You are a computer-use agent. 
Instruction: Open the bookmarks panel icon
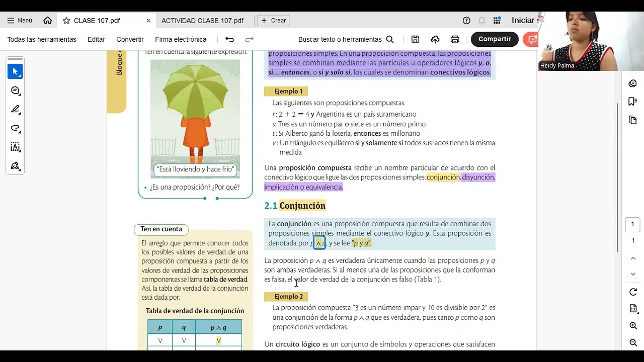(633, 102)
